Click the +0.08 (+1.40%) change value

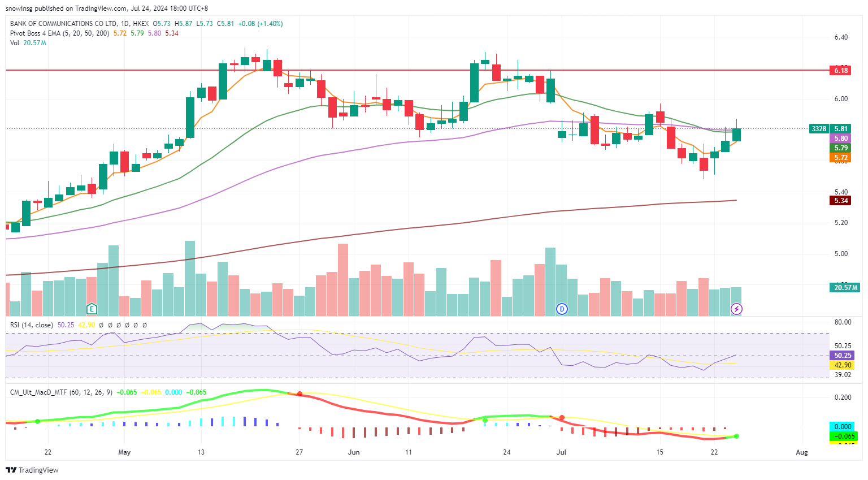[261, 24]
